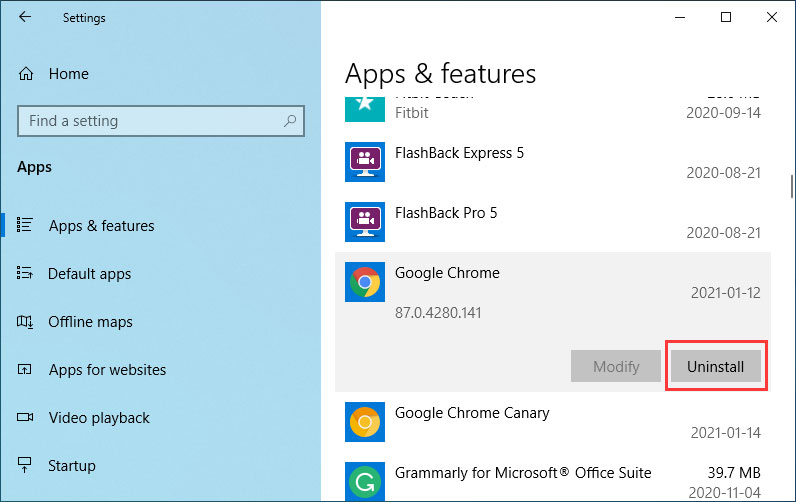Click the FlashBack Pro 5 icon
796x502 pixels.
pos(364,222)
